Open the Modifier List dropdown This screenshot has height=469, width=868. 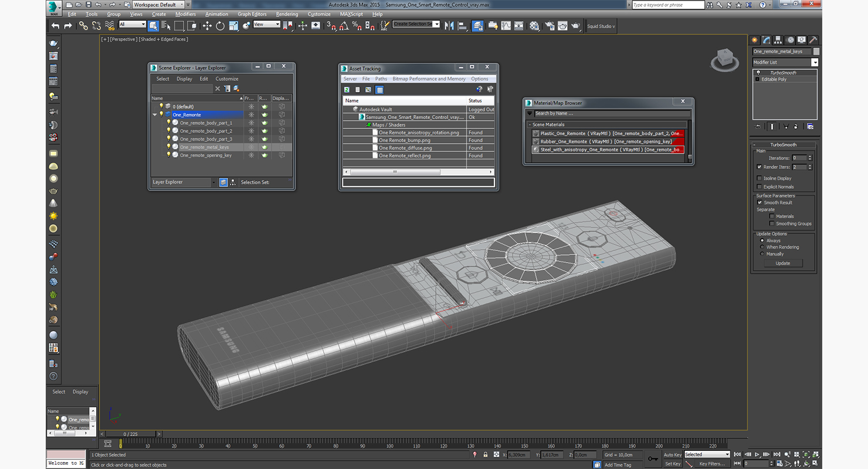815,62
